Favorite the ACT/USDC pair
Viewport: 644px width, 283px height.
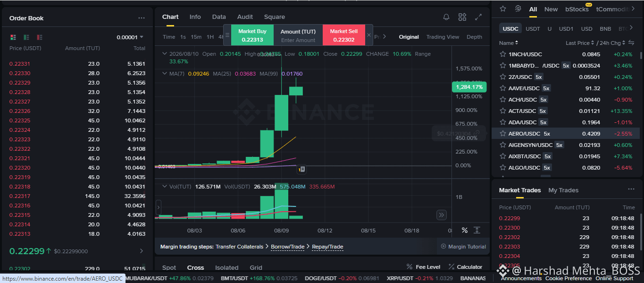pyautogui.click(x=503, y=111)
